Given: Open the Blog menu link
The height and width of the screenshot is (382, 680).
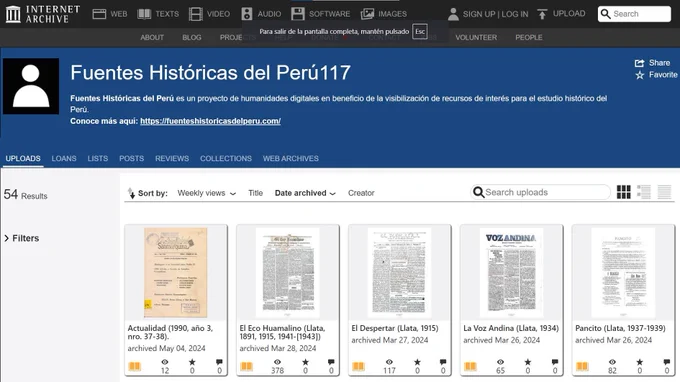Looking at the screenshot, I should click(x=192, y=38).
